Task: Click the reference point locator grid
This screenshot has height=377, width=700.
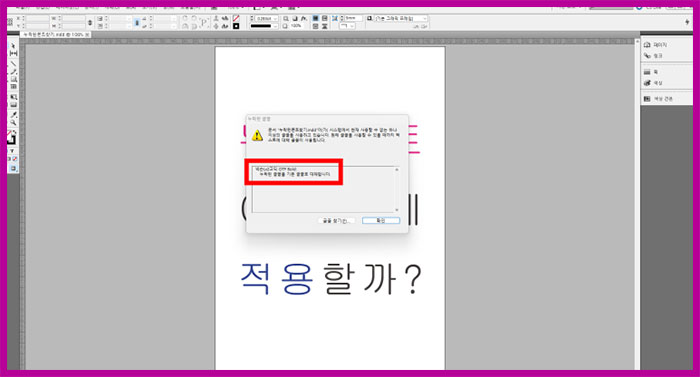Action: pyautogui.click(x=10, y=22)
